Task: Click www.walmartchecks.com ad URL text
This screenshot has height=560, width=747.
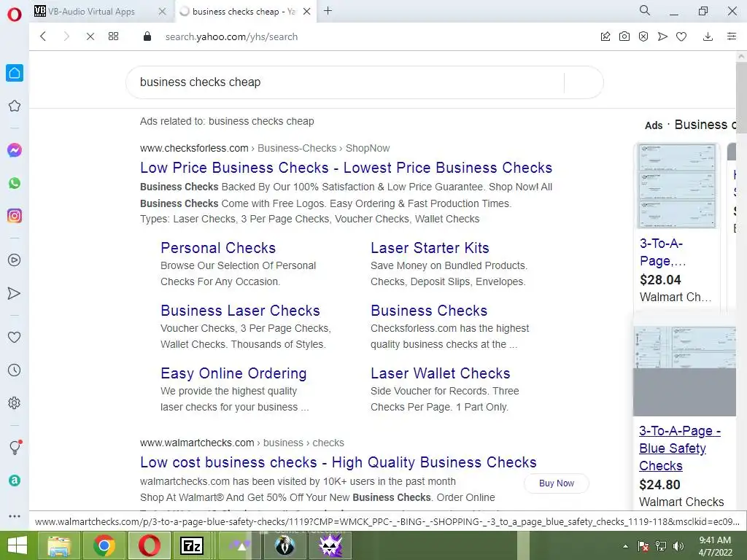Action: tap(197, 443)
